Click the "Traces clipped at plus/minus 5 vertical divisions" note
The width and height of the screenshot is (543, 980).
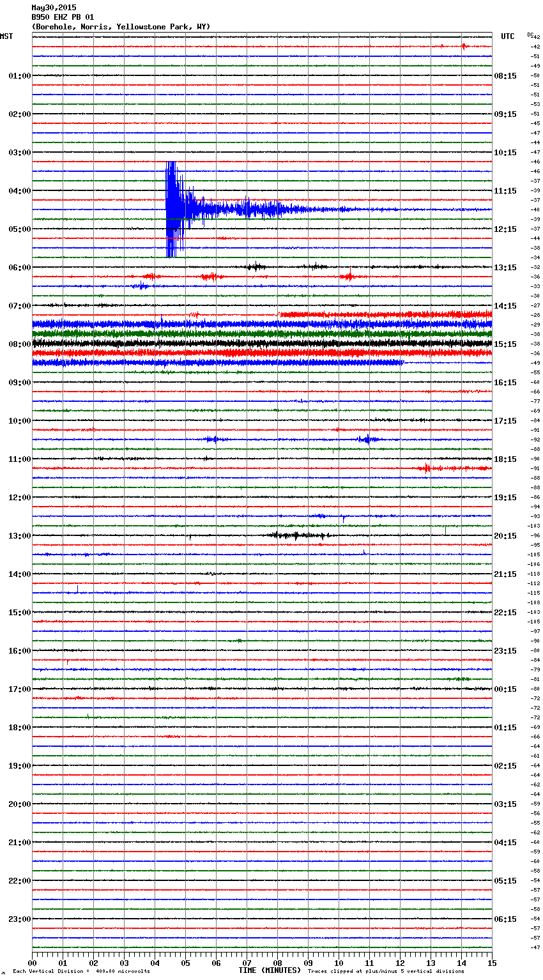(386, 971)
